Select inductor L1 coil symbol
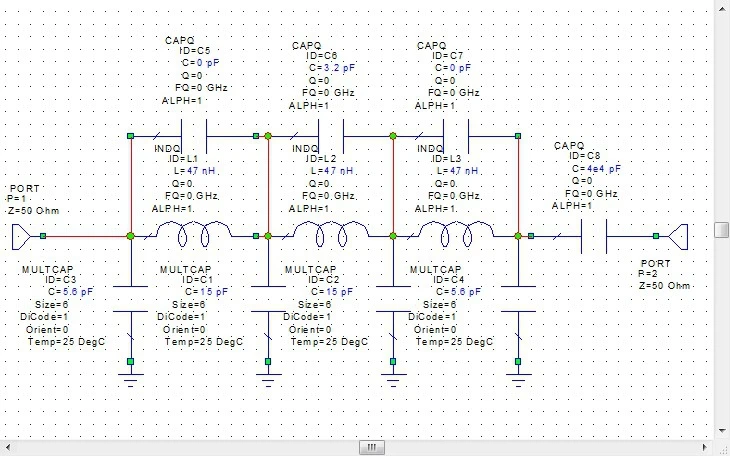The height and width of the screenshot is (456, 730). [x=193, y=234]
